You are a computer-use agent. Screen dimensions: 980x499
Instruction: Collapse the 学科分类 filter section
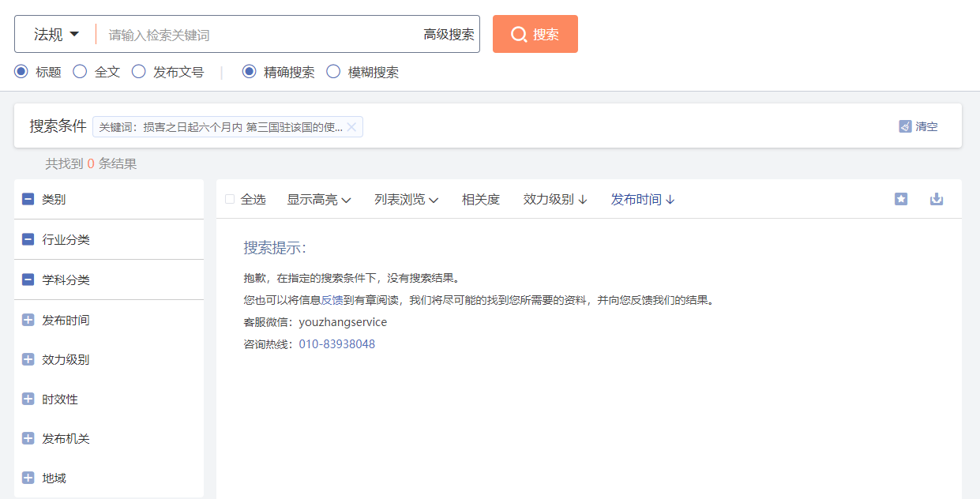(28, 280)
